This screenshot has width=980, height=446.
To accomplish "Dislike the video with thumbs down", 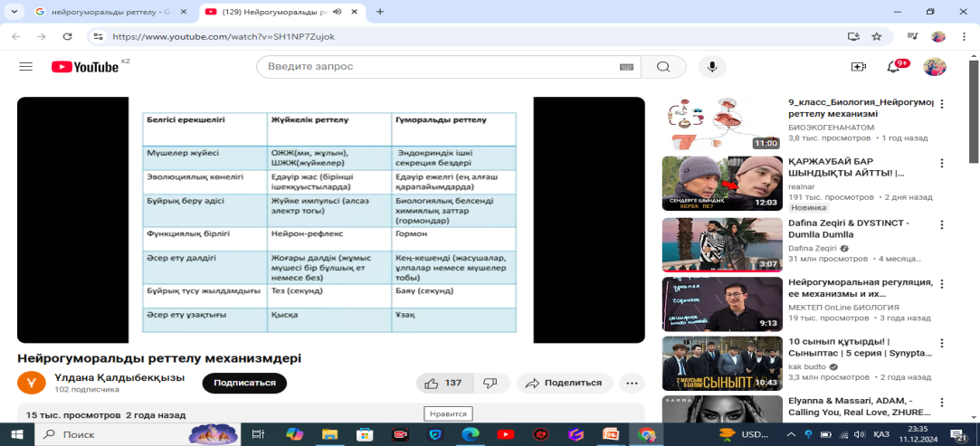I will 491,383.
